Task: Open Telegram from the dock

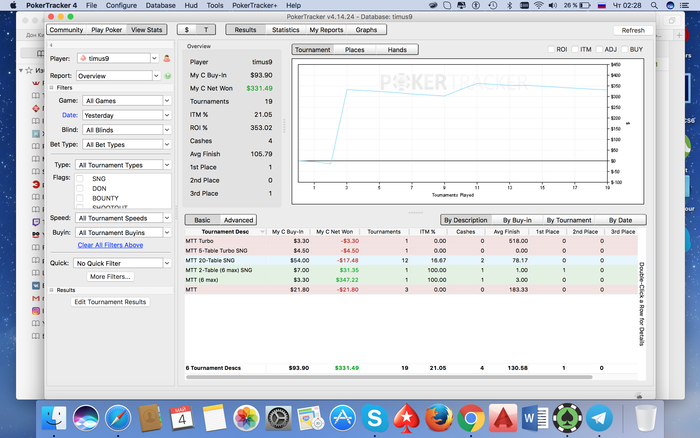Action: tap(599, 418)
